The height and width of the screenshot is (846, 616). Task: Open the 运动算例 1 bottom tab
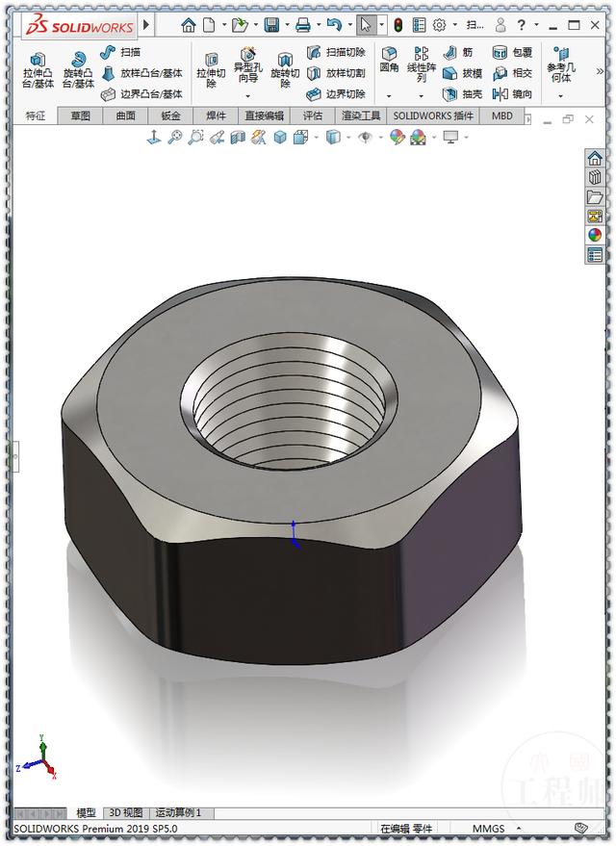[178, 812]
